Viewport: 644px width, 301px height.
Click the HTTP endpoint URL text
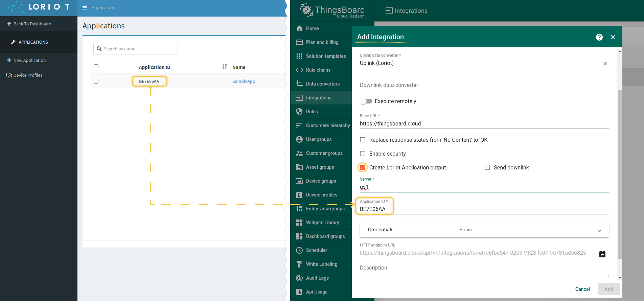473,253
